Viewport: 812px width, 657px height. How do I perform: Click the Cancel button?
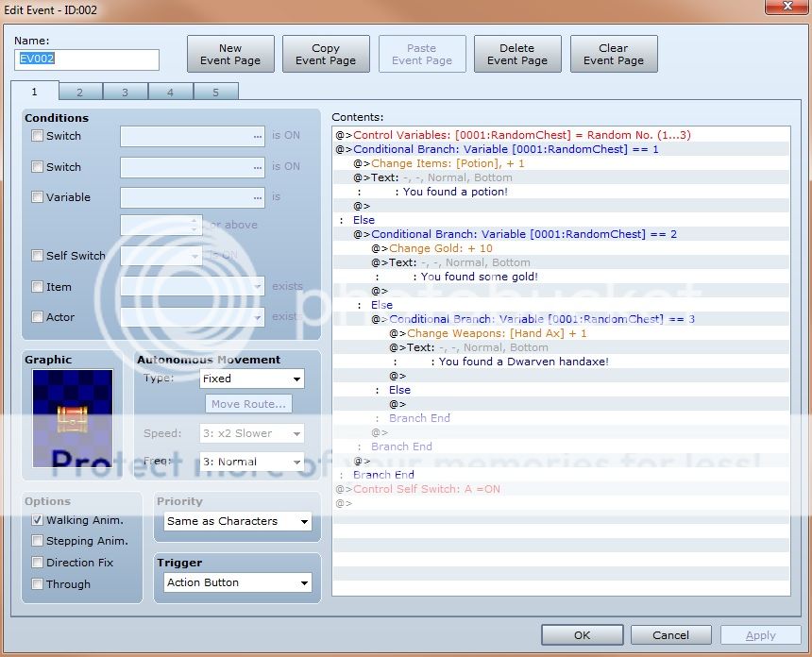click(x=670, y=635)
